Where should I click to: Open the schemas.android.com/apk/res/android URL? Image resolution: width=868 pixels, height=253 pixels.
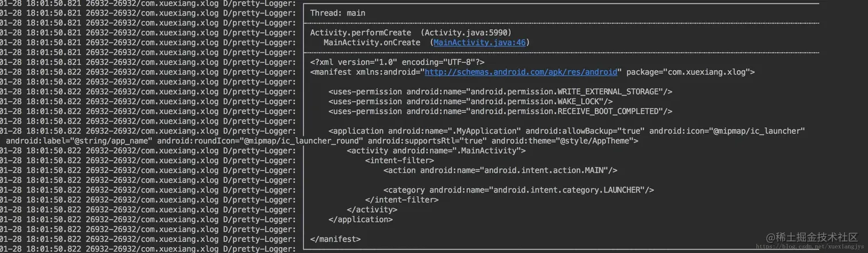tap(521, 72)
